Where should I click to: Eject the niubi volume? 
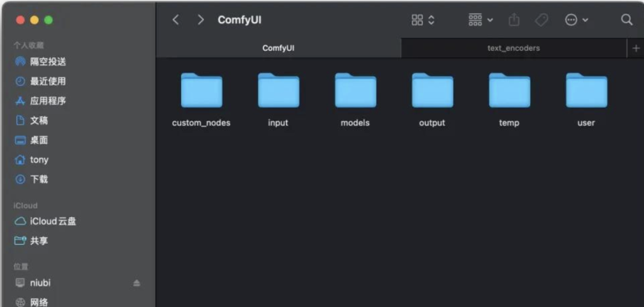tap(136, 283)
